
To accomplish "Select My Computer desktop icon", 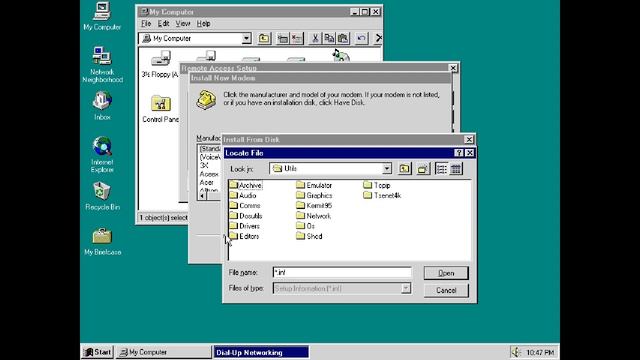I will point(102,16).
